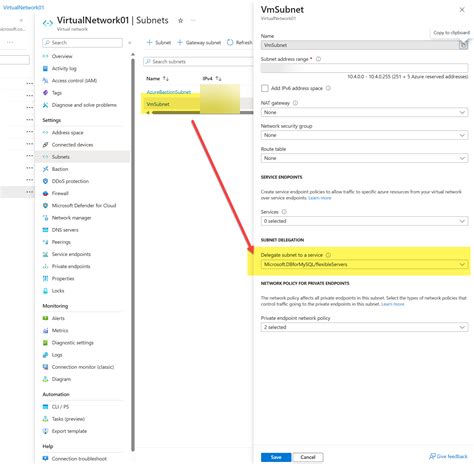Click Save button in VmSubnet panel
This screenshot has width=474, height=464.
point(276,457)
